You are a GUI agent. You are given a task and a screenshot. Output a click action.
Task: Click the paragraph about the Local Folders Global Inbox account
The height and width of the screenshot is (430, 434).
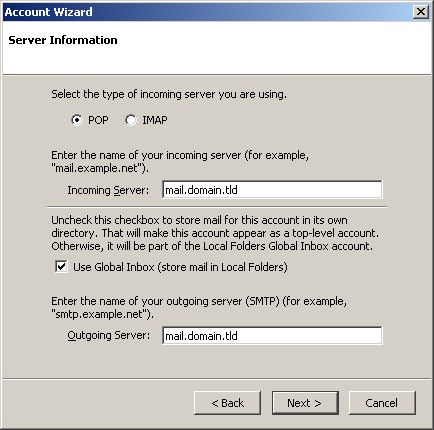click(215, 233)
